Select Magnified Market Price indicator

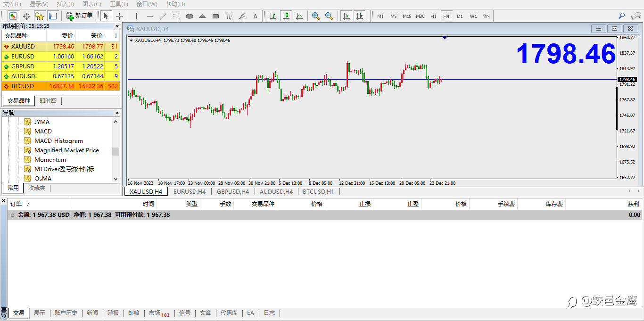click(66, 150)
